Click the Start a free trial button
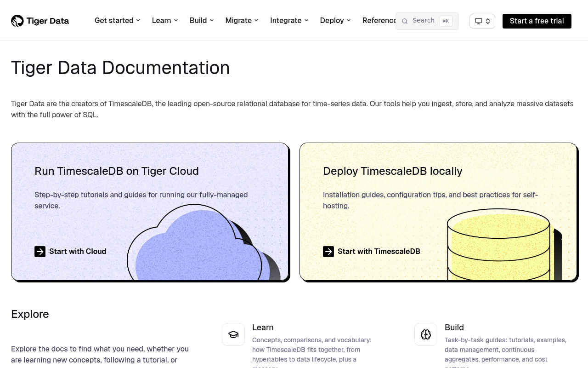The image size is (588, 368). pyautogui.click(x=537, y=21)
